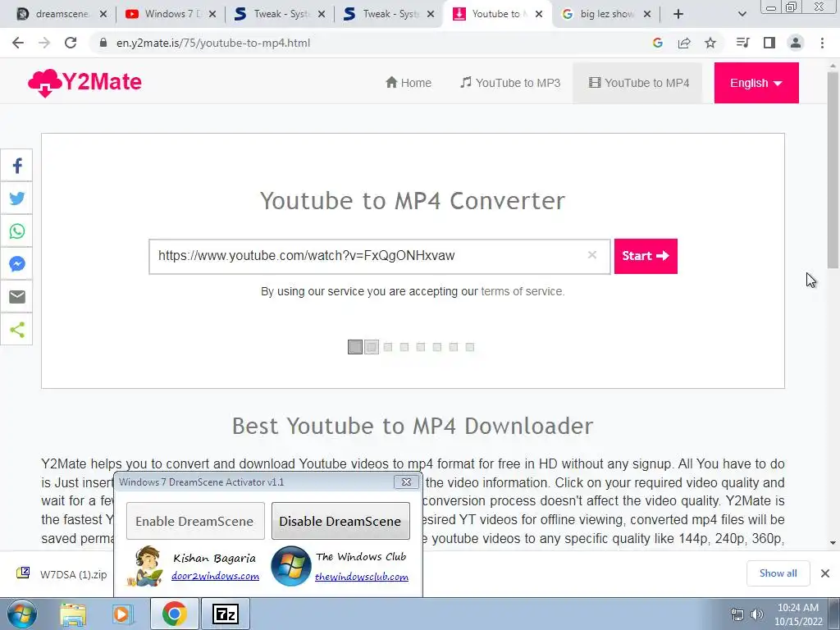
Task: Share via Messenger sidebar icon
Action: pos(16,263)
